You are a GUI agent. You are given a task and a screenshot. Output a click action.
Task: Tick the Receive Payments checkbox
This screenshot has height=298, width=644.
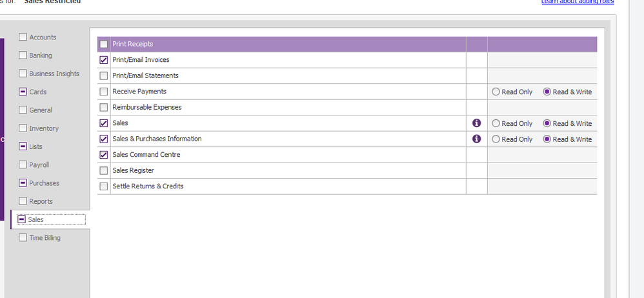[x=104, y=92]
